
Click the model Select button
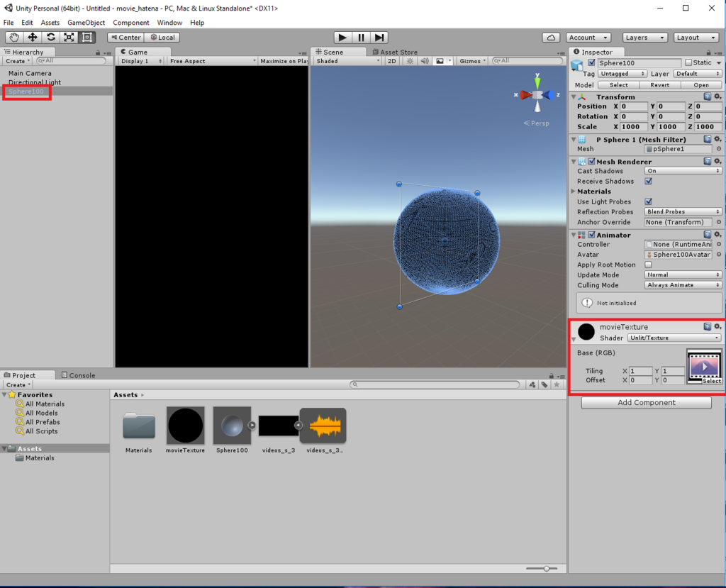click(x=618, y=85)
